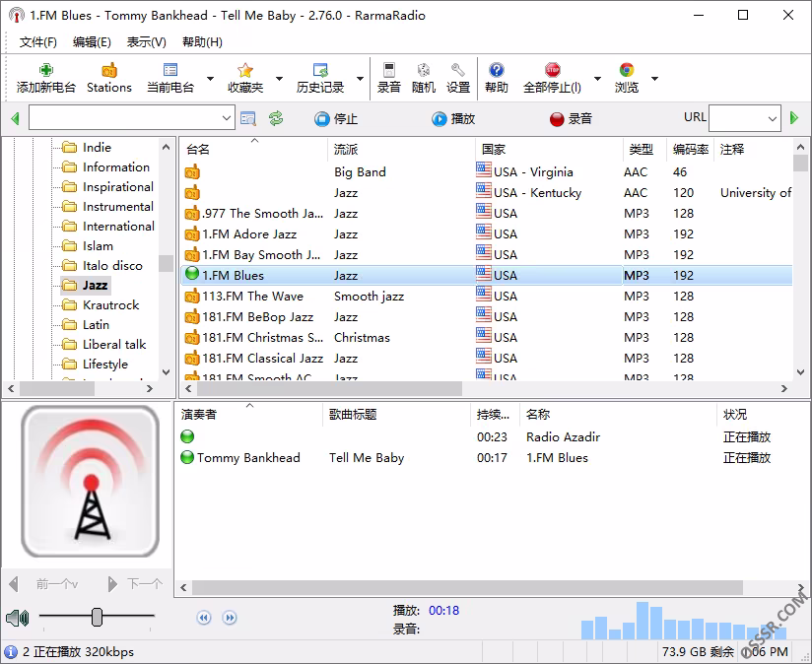
Task: Select the Liberal talk folder
Action: (104, 344)
